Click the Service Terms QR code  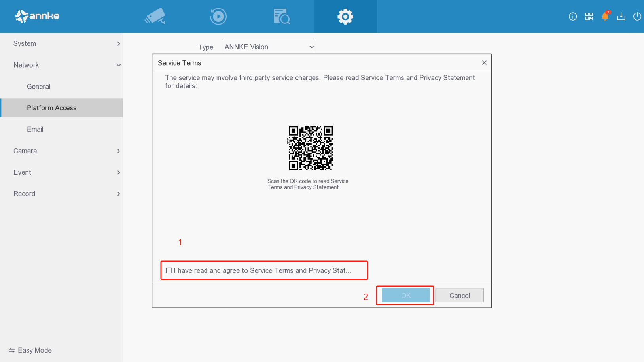(311, 148)
